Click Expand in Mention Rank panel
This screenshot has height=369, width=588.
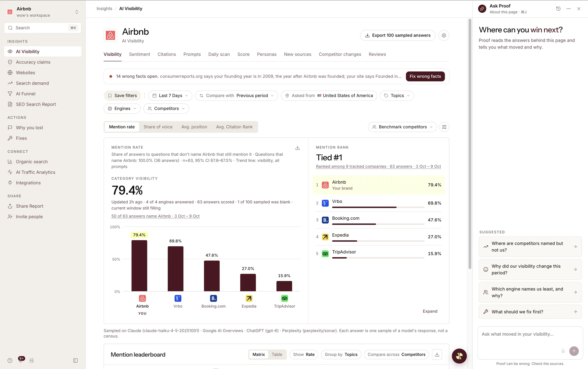tap(430, 311)
